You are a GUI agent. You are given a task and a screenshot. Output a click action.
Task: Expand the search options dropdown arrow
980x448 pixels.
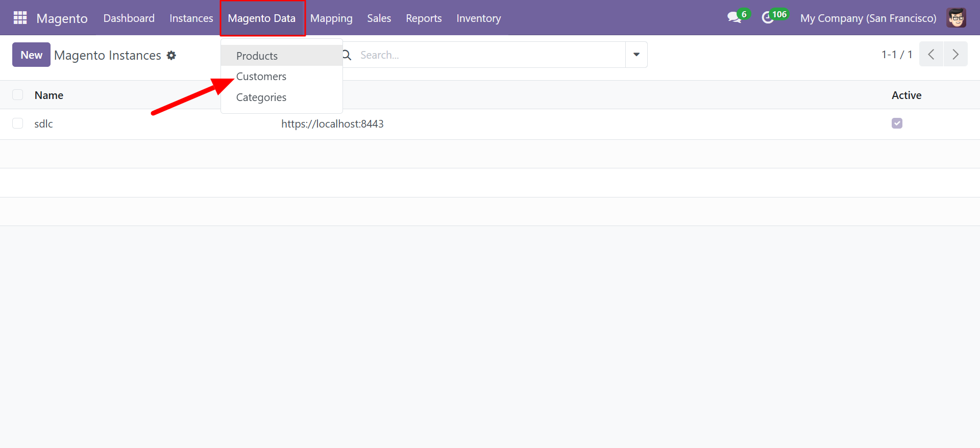(x=636, y=55)
